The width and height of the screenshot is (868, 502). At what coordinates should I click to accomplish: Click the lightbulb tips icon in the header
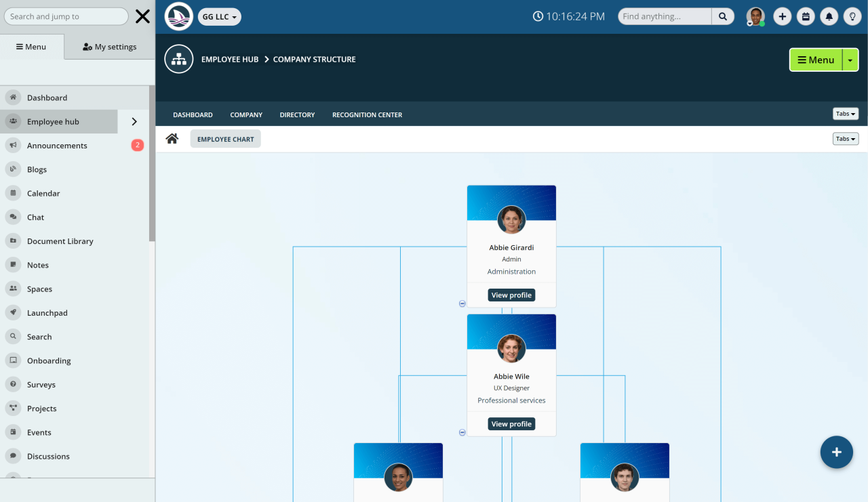(852, 16)
